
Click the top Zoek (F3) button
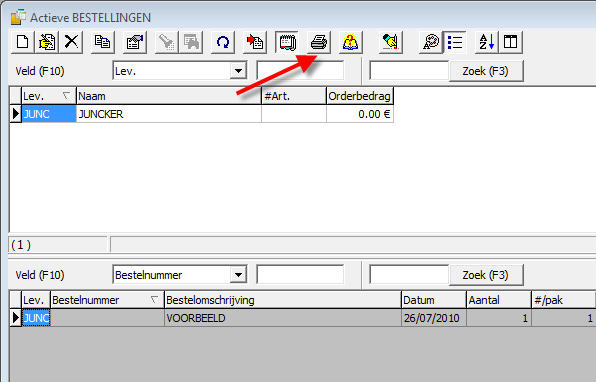[485, 71]
